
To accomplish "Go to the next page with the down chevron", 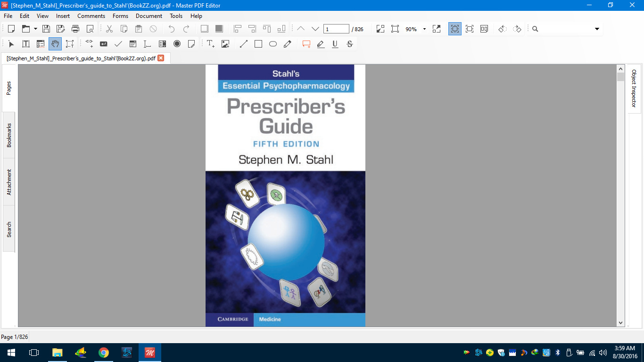I will pyautogui.click(x=315, y=29).
